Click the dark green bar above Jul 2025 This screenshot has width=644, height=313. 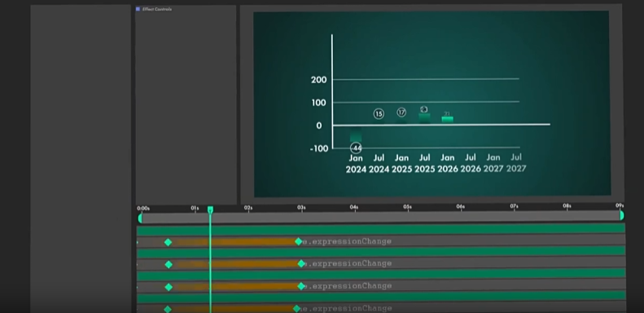(424, 118)
